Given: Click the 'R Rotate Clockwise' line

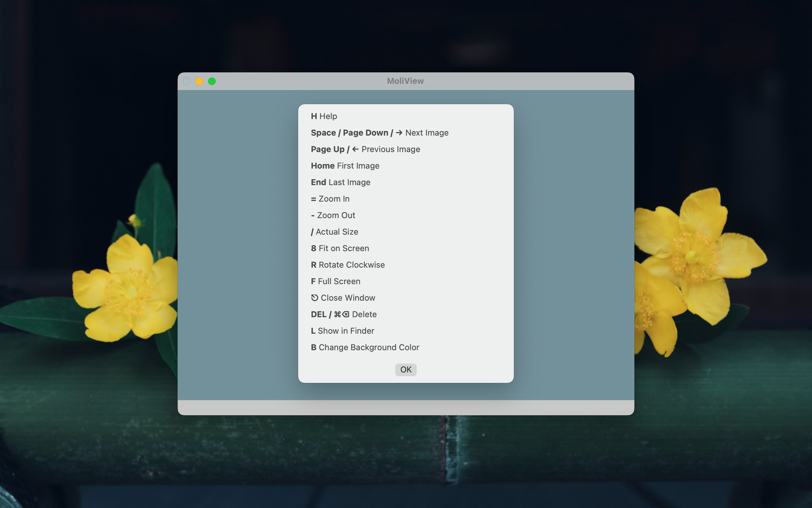Looking at the screenshot, I should [348, 265].
